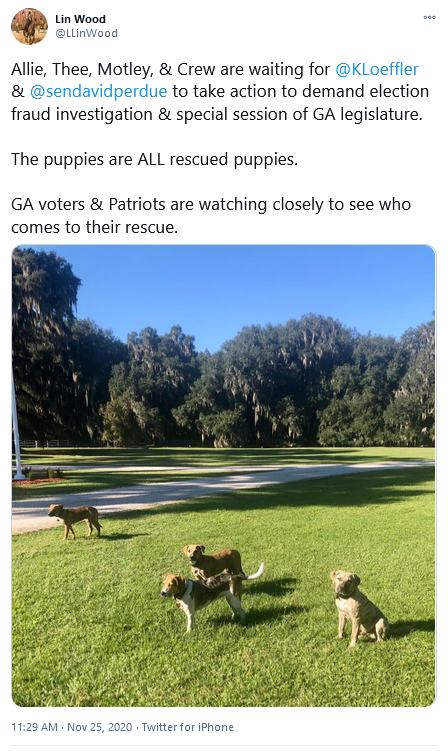
Task: Open the @LLinWood handle link
Action: [86, 33]
